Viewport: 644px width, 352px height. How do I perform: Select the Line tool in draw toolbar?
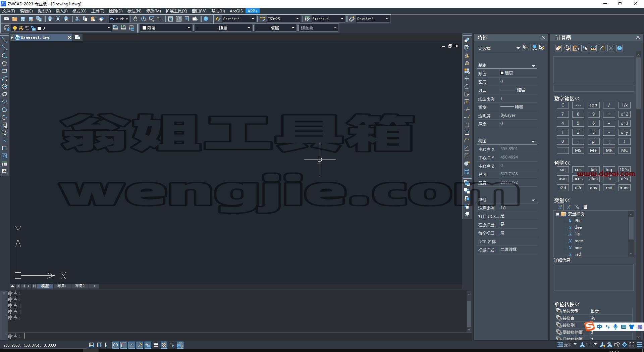4,40
